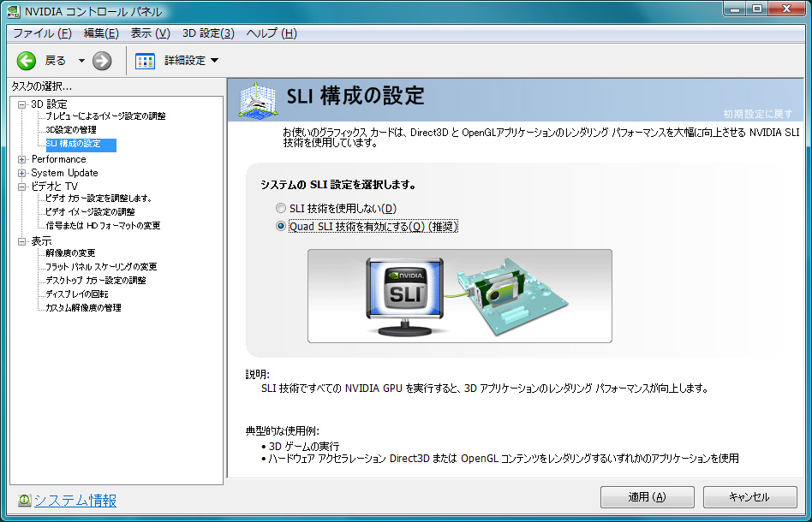Select カスタム解像度の管理 tree item
The width and height of the screenshot is (812, 522).
(83, 308)
